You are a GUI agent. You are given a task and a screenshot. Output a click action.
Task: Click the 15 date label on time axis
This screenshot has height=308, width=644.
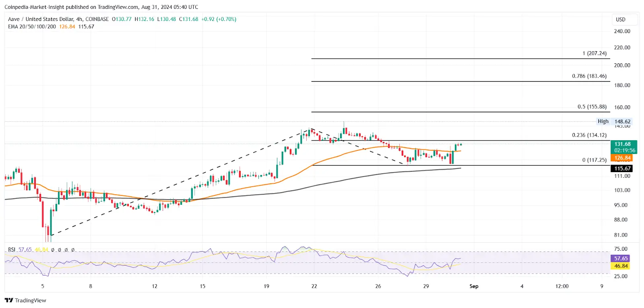point(202,286)
